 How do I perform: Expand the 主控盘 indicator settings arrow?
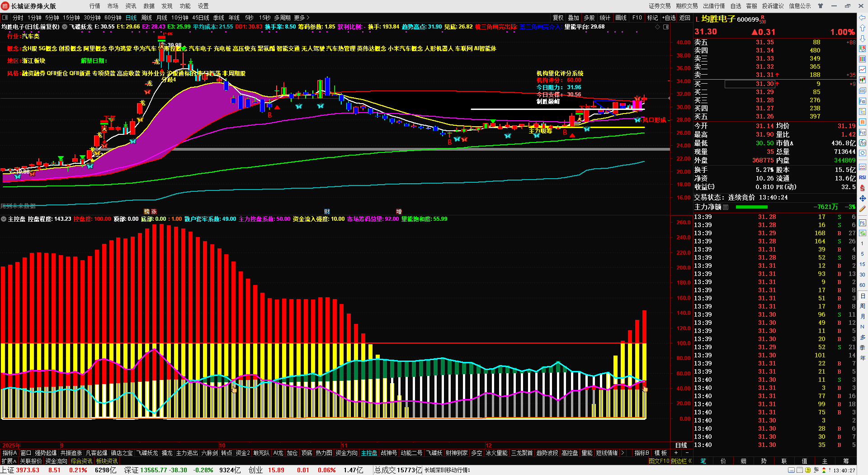tap(4, 219)
